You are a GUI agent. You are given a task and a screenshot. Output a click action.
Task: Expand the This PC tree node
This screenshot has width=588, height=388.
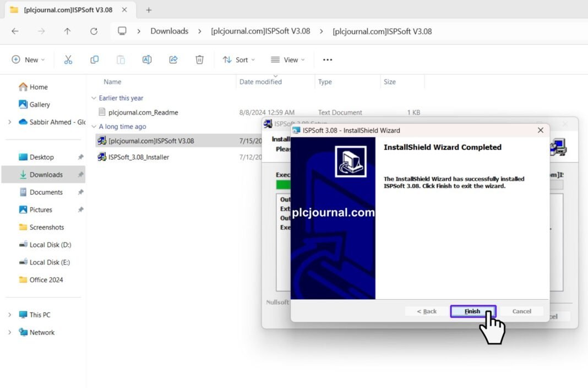(9, 315)
